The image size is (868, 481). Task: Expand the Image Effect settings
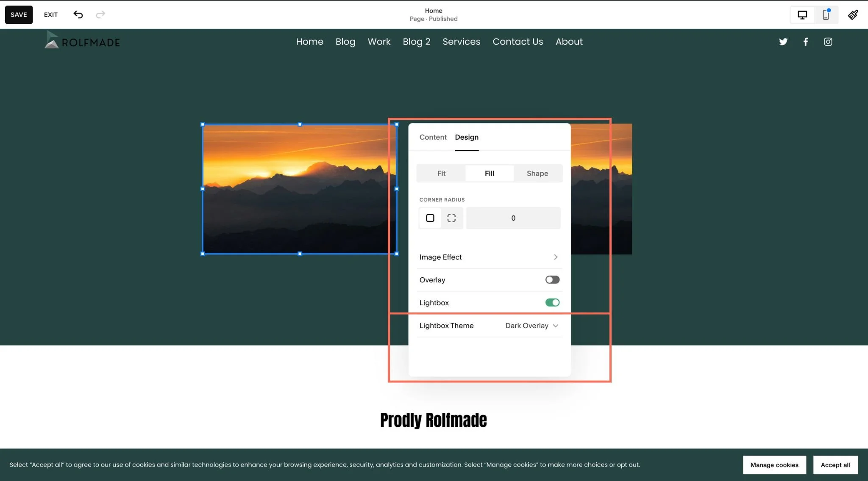tap(490, 257)
